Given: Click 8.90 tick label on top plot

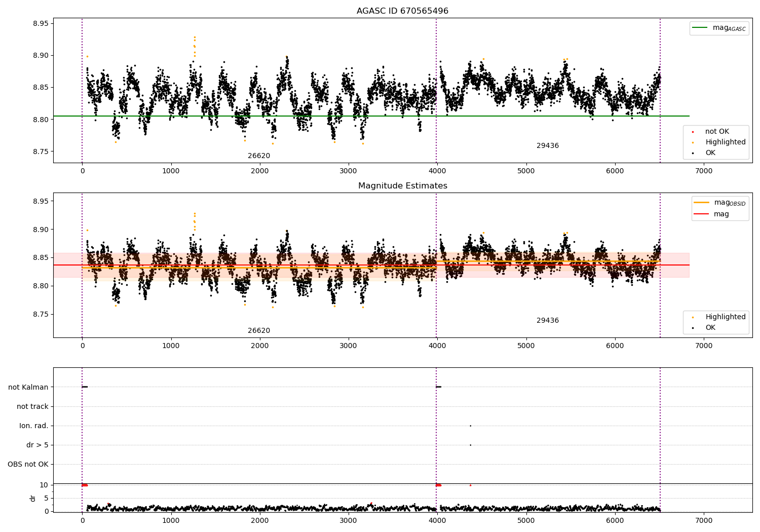Looking at the screenshot, I should click(41, 55).
